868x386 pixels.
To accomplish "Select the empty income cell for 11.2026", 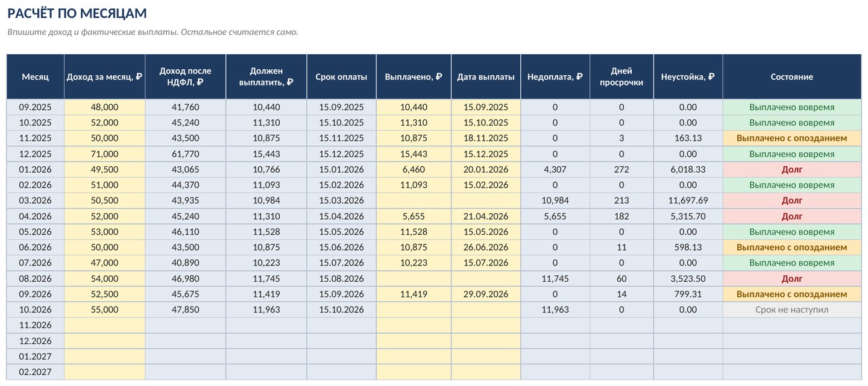I will click(x=104, y=325).
